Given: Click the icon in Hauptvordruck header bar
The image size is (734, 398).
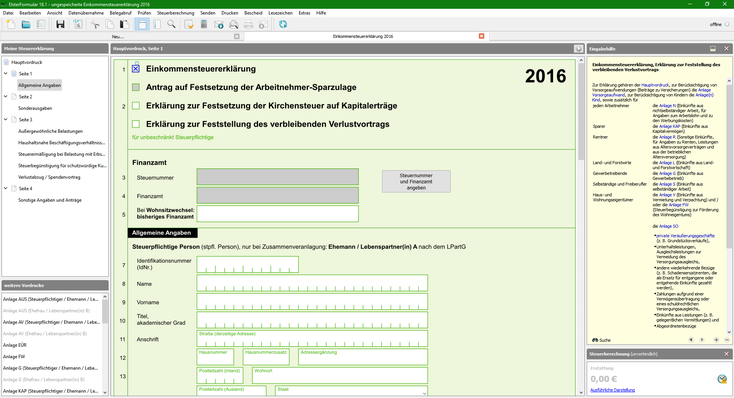Looking at the screenshot, I should tap(579, 49).
